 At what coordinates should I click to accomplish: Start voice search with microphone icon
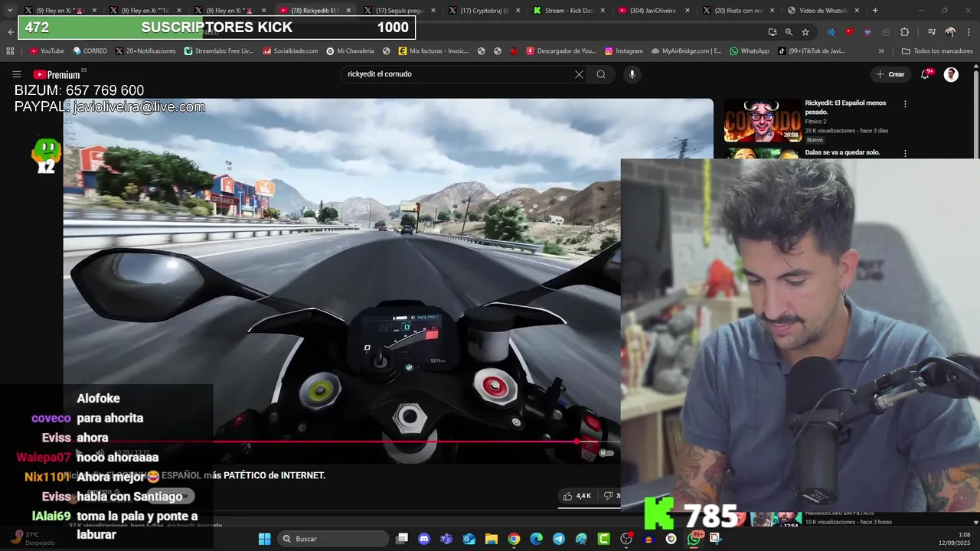[632, 74]
